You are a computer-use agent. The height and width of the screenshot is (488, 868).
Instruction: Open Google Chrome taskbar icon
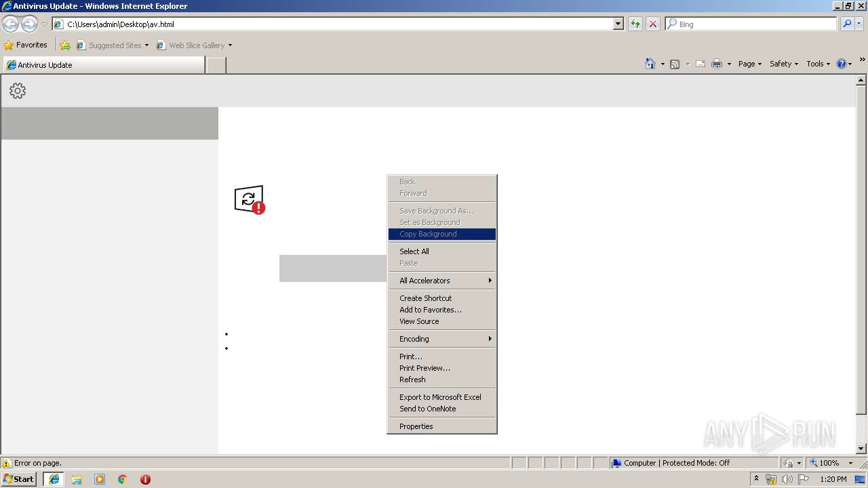click(123, 479)
